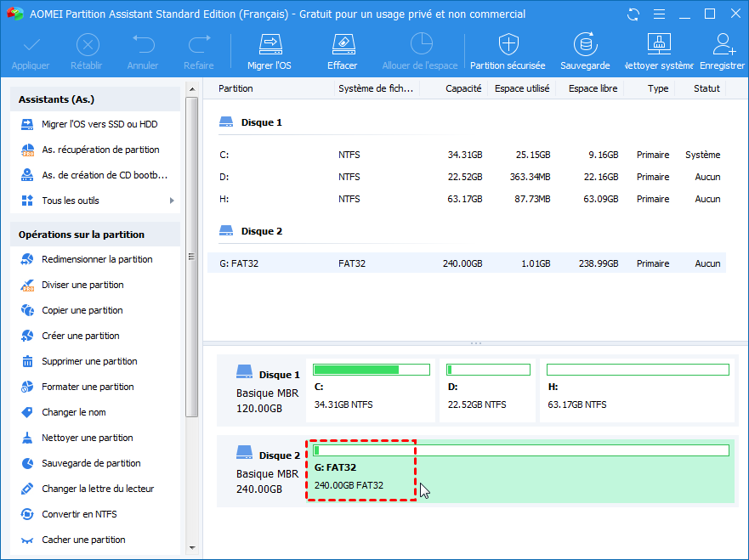
Task: Open Migrer l'OS vers SSD ou HDD
Action: tap(99, 124)
